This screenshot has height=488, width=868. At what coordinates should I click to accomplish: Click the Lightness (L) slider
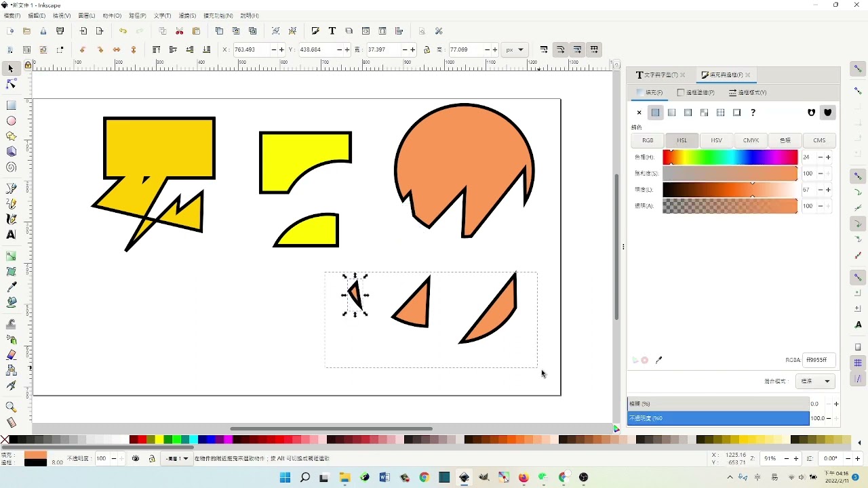click(730, 190)
